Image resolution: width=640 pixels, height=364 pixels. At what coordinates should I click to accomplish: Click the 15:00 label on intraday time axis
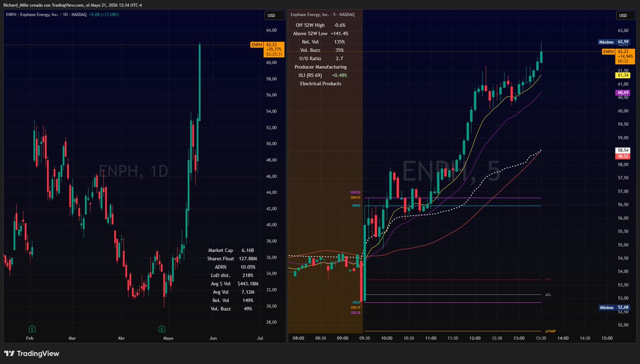(606, 338)
